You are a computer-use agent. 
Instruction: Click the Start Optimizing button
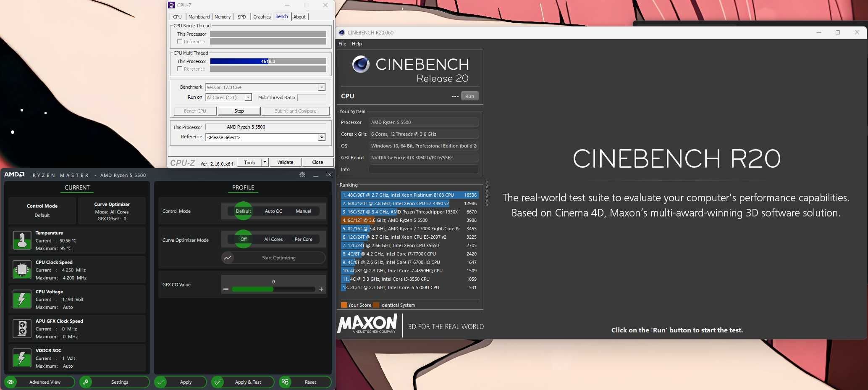[x=273, y=258]
